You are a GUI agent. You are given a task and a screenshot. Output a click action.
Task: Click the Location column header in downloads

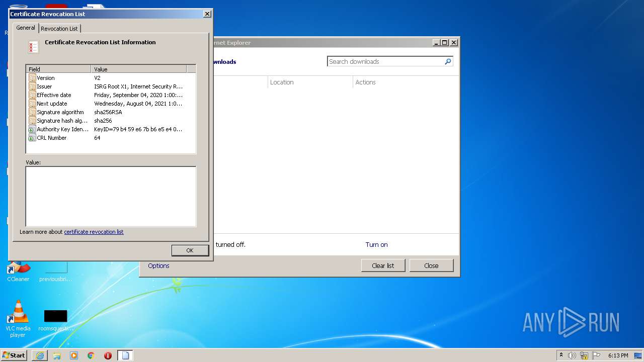(310, 82)
